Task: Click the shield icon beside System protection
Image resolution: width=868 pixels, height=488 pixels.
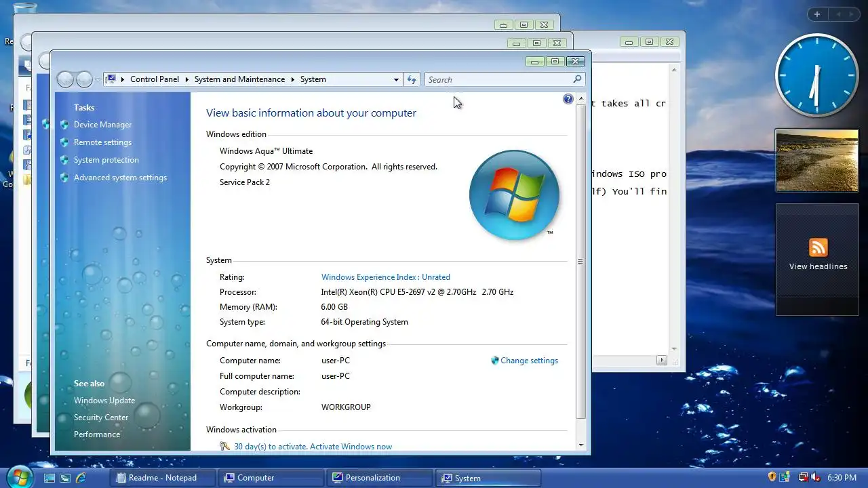Action: [x=64, y=160]
